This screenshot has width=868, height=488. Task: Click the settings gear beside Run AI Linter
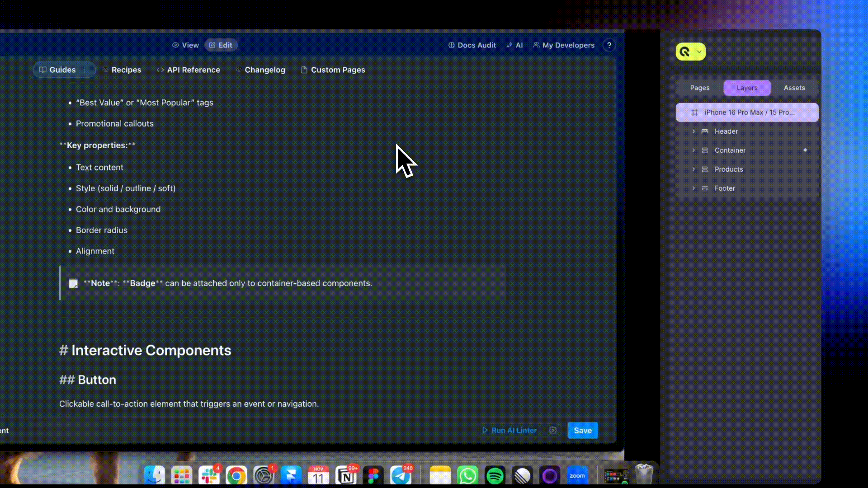(x=553, y=431)
